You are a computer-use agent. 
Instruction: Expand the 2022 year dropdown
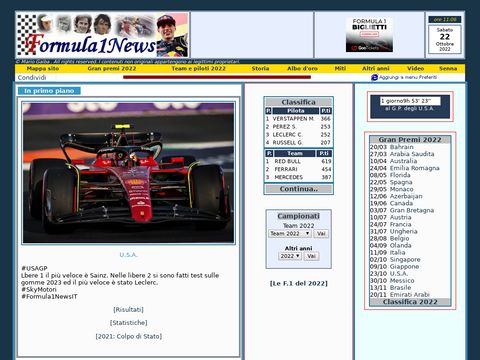point(290,256)
